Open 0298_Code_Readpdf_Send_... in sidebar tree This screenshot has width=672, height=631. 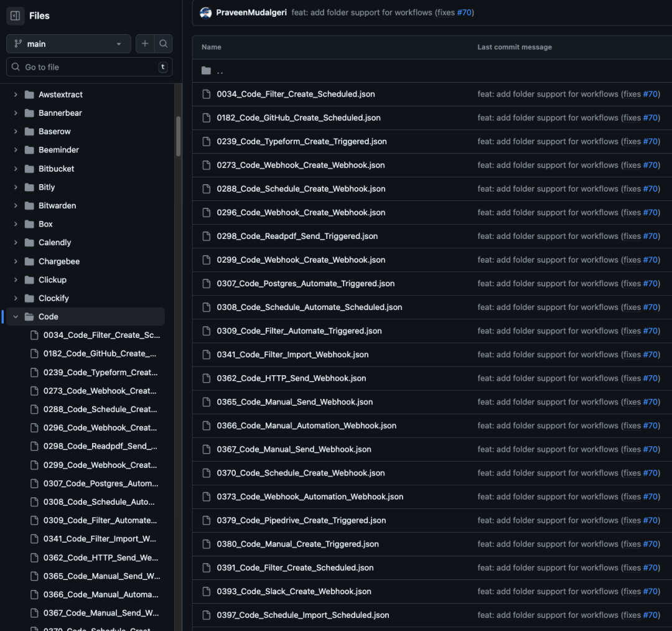pyautogui.click(x=100, y=446)
